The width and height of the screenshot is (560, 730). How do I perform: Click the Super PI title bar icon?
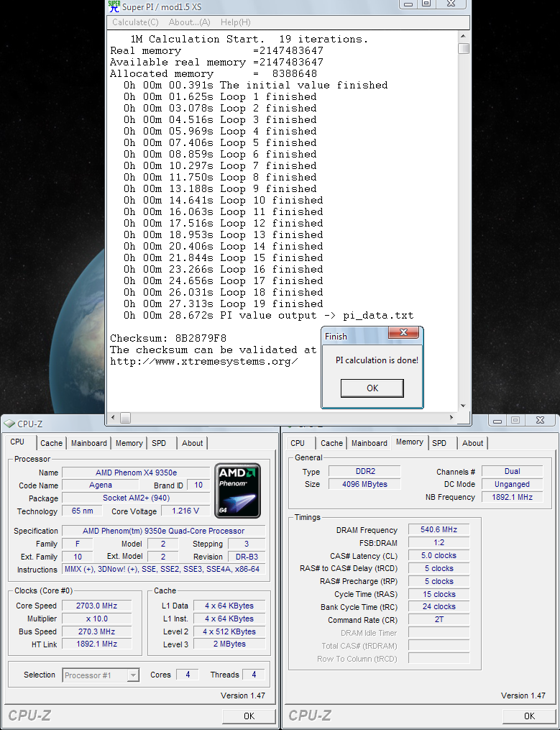point(114,6)
